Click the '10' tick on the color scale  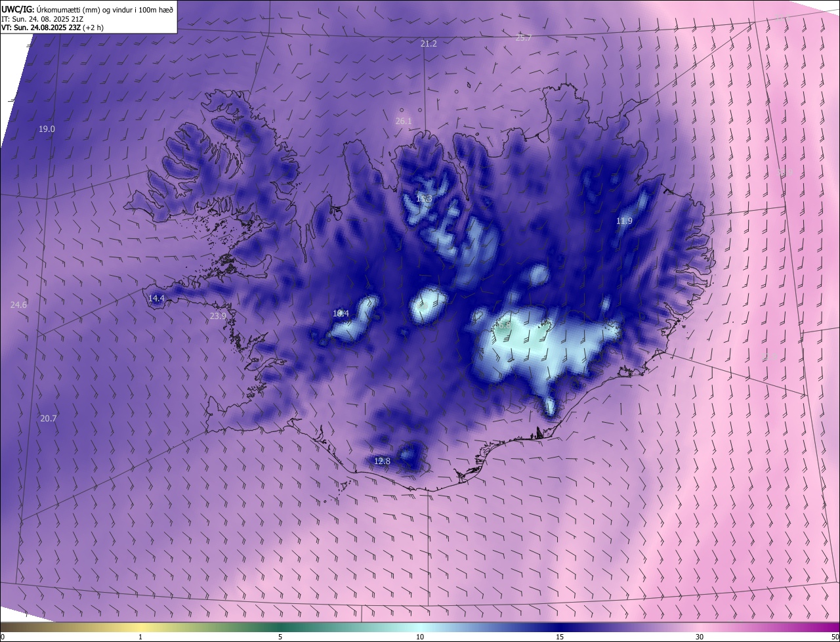coord(420,637)
